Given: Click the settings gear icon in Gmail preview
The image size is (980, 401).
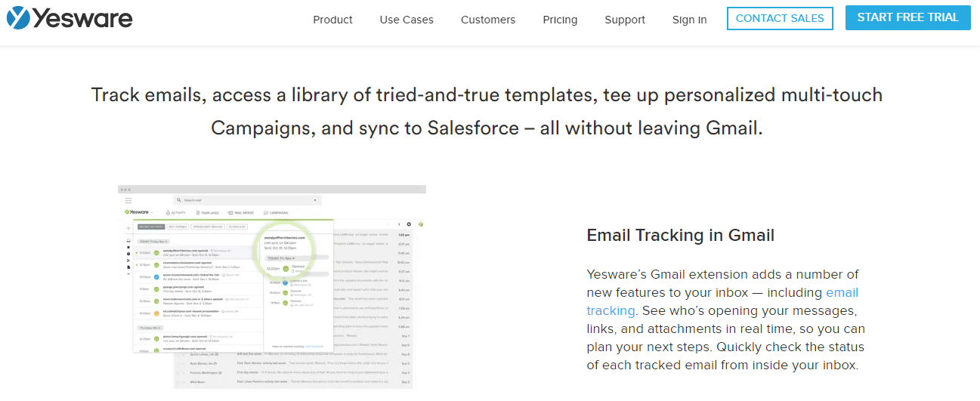Looking at the screenshot, I should [x=409, y=224].
